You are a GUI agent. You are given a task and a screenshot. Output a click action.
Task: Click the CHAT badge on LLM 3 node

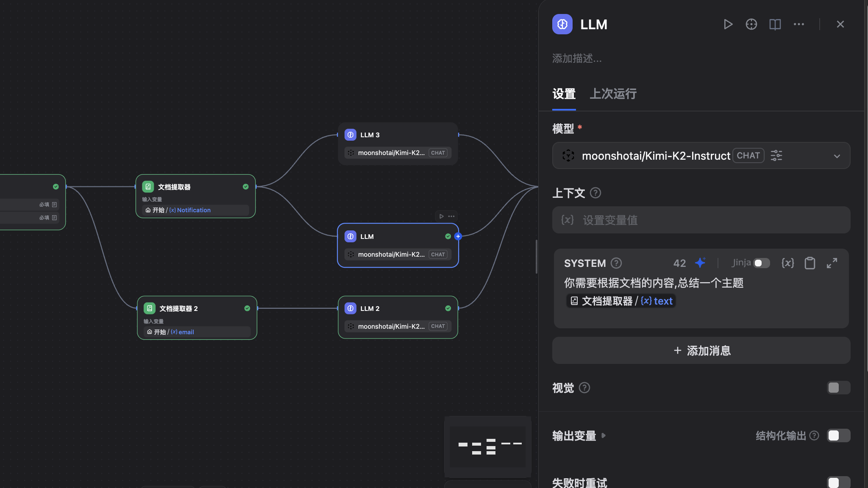click(438, 153)
